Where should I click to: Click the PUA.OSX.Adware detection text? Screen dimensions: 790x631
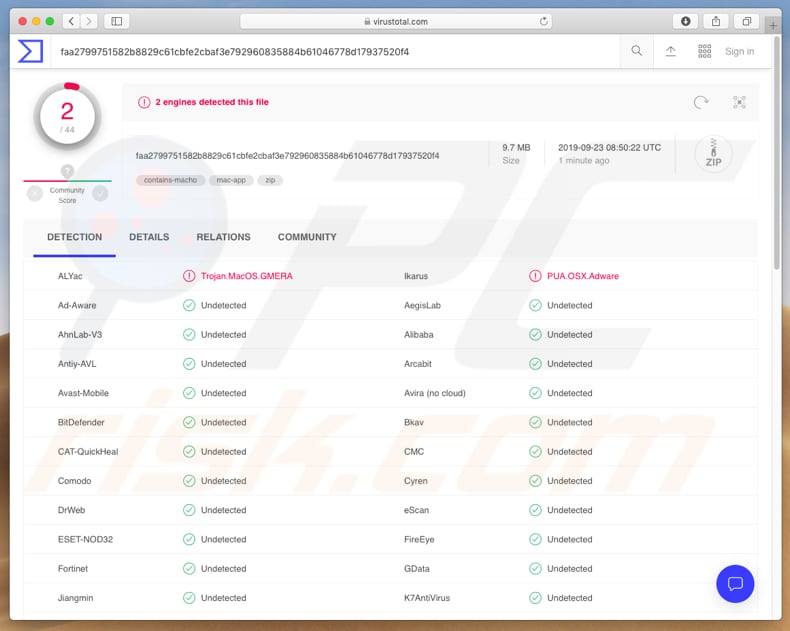point(583,276)
